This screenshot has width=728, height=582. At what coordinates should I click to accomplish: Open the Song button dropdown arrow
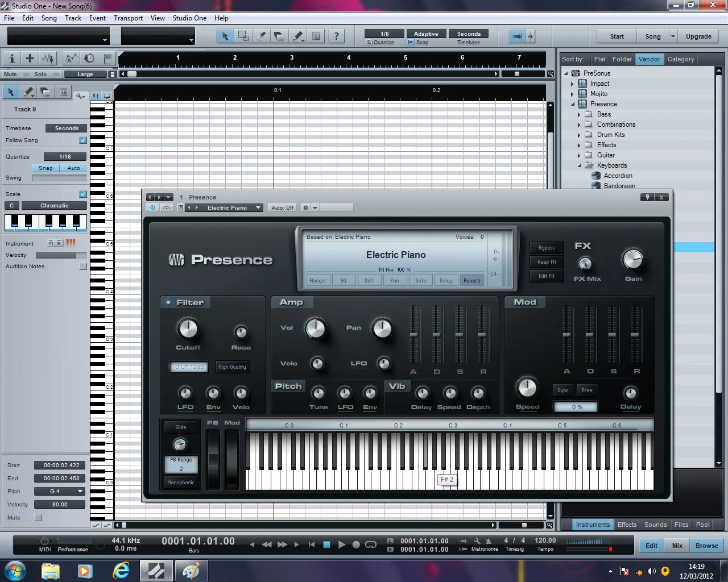673,36
